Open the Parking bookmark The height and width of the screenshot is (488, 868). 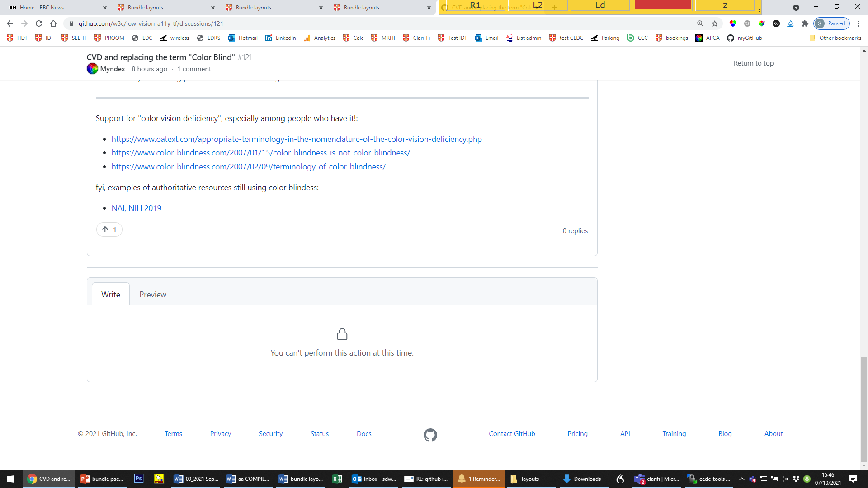pyautogui.click(x=605, y=38)
